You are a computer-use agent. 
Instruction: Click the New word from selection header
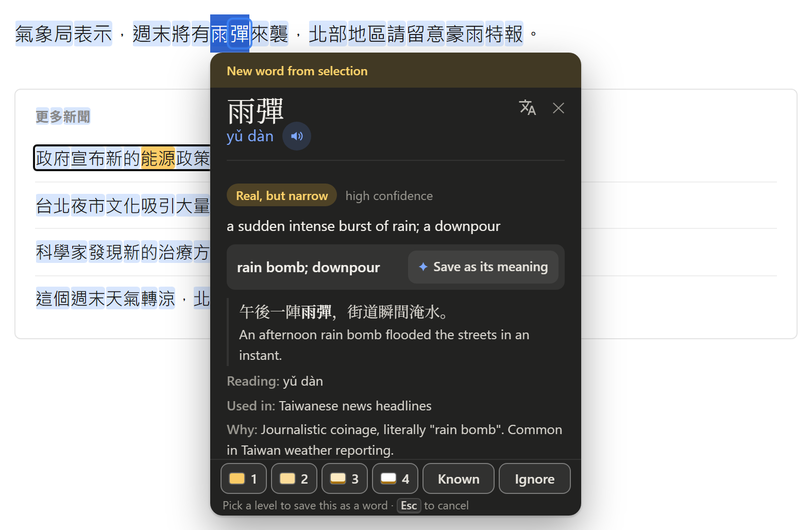(x=297, y=71)
